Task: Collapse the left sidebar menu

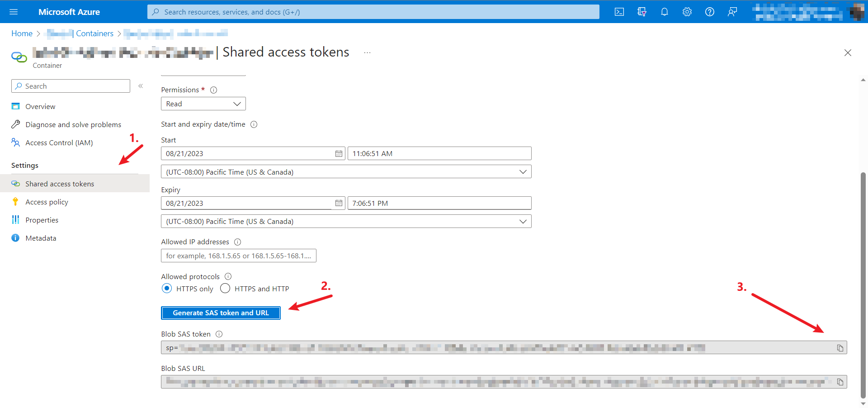Action: (141, 86)
